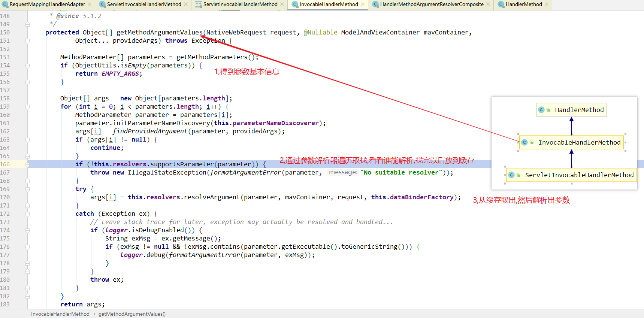Image resolution: width=644 pixels, height=318 pixels.
Task: Collapse exMsg if fold at line 176
Action: tap(27, 246)
